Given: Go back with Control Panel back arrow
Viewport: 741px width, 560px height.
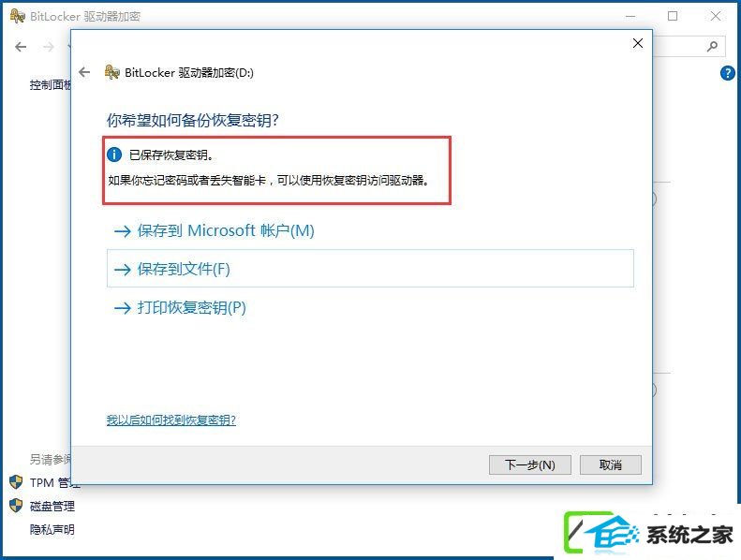Looking at the screenshot, I should point(21,47).
